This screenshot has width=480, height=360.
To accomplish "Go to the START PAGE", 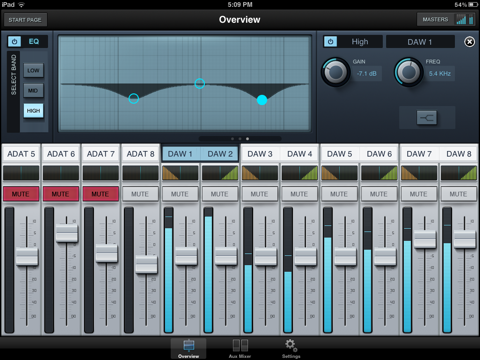I will tap(25, 20).
